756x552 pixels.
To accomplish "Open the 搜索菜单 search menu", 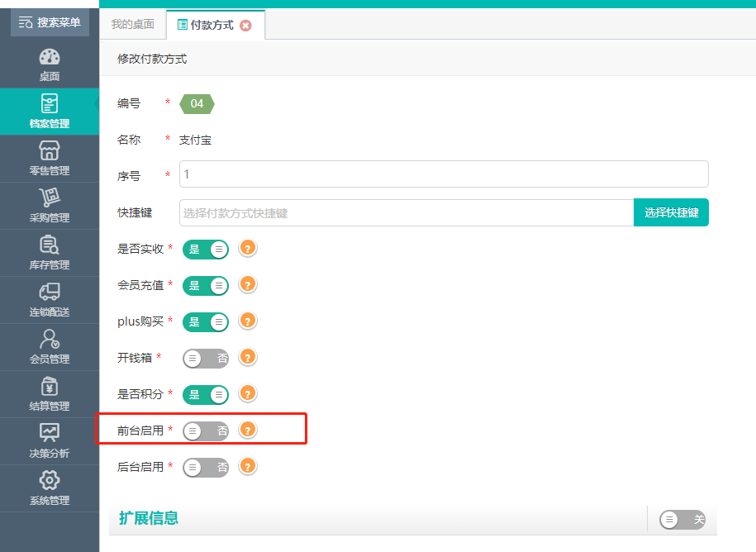I will point(50,22).
